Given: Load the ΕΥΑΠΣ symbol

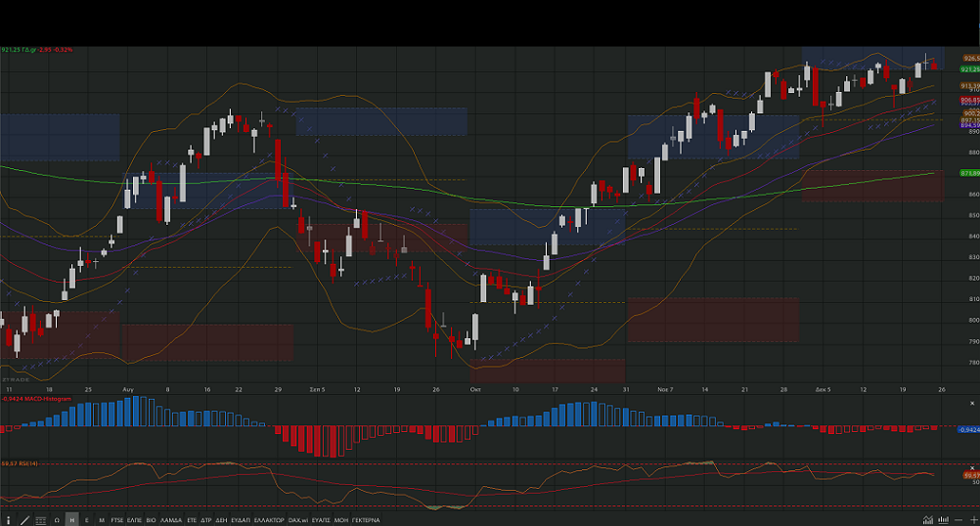Looking at the screenshot, I should 321,520.
